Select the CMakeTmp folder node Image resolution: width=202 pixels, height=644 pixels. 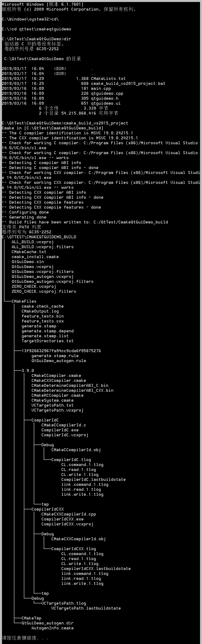pos(31,618)
